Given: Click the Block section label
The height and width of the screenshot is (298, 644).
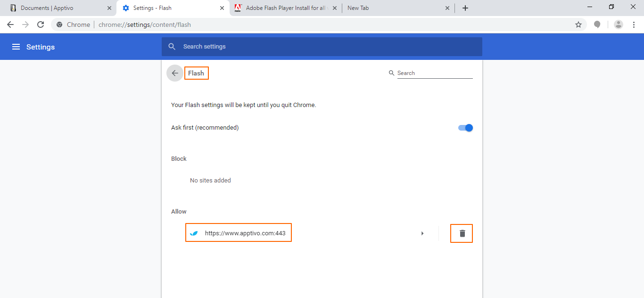Looking at the screenshot, I should coord(179,158).
